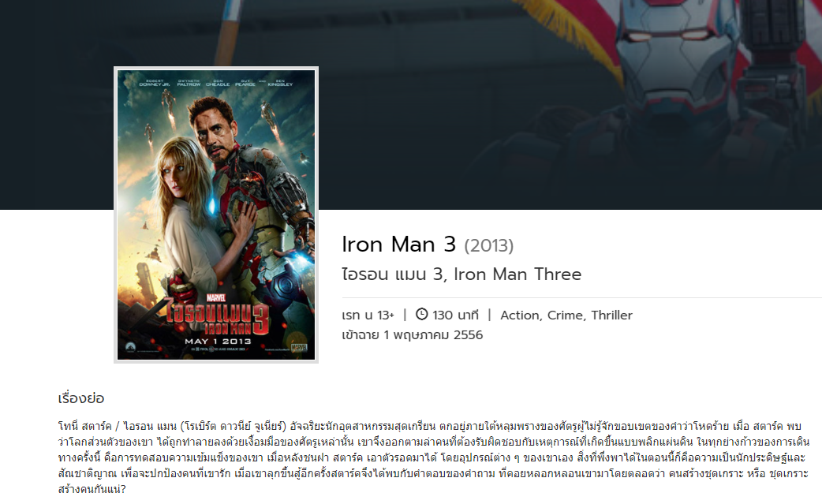Viewport: 822px width, 504px height.
Task: Click the เรท น 13+ rating label
Action: pos(368,315)
